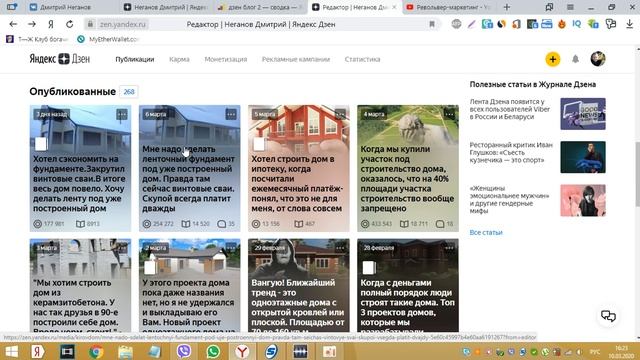
Task: Click the IQ extension icon
Action: [576, 24]
